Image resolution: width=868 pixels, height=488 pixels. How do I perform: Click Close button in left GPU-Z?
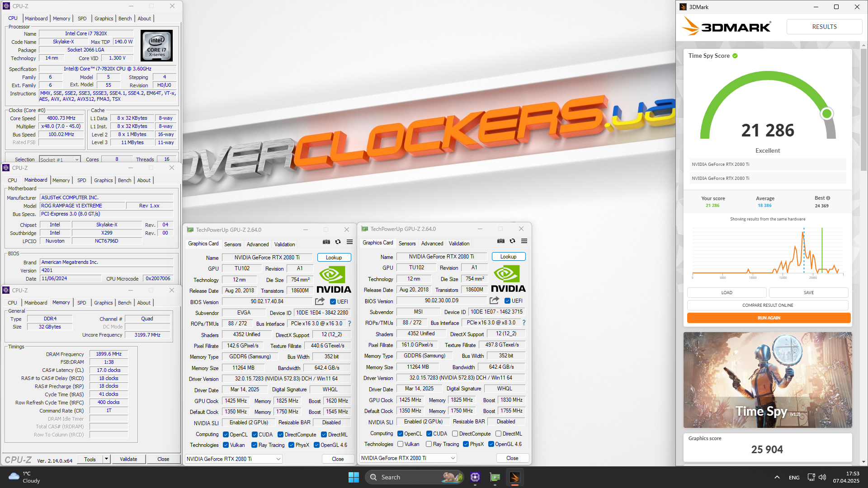click(x=338, y=459)
